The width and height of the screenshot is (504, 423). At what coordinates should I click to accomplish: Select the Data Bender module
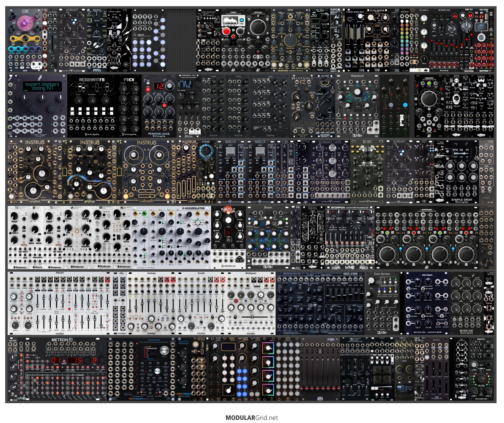click(382, 303)
